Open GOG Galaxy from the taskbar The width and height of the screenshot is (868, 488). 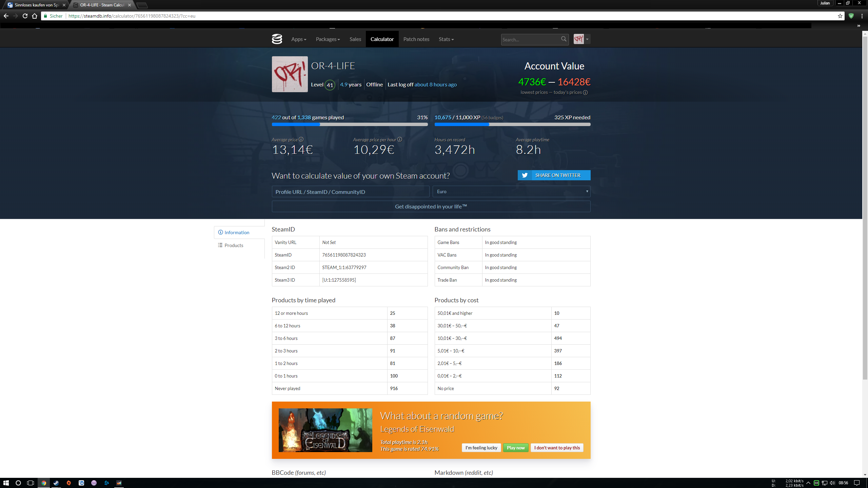pyautogui.click(x=94, y=483)
